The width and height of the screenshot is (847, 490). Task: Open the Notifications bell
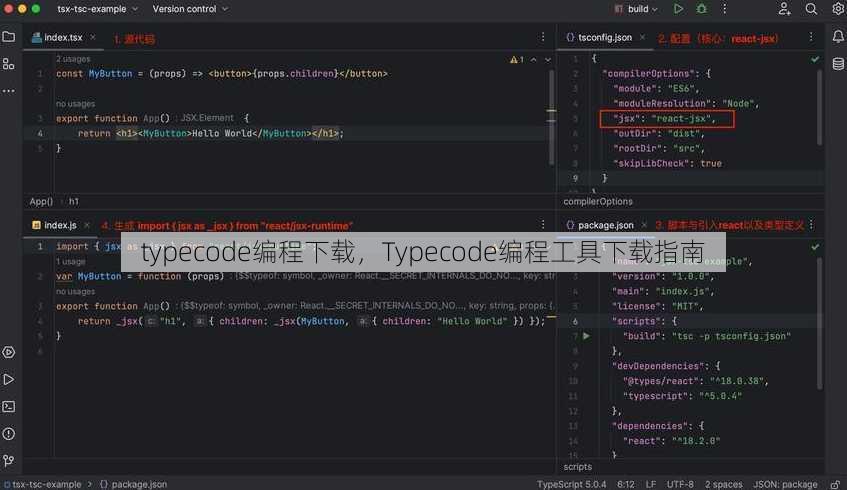click(838, 36)
